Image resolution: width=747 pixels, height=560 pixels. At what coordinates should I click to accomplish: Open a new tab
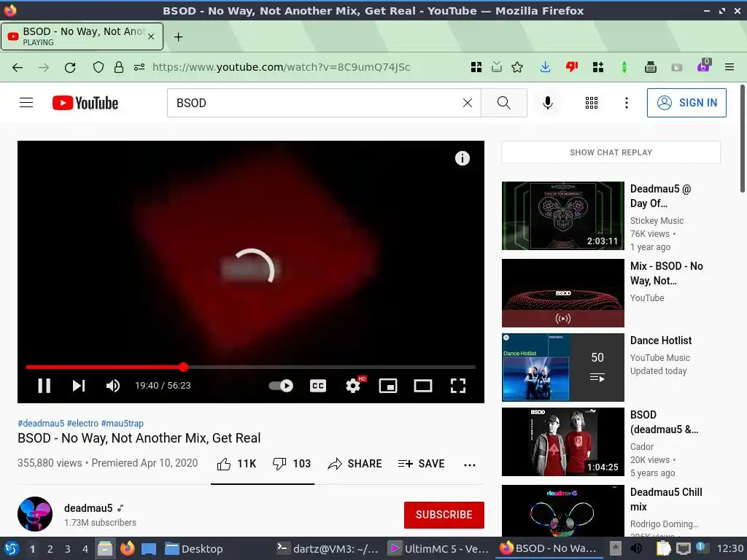tap(178, 36)
